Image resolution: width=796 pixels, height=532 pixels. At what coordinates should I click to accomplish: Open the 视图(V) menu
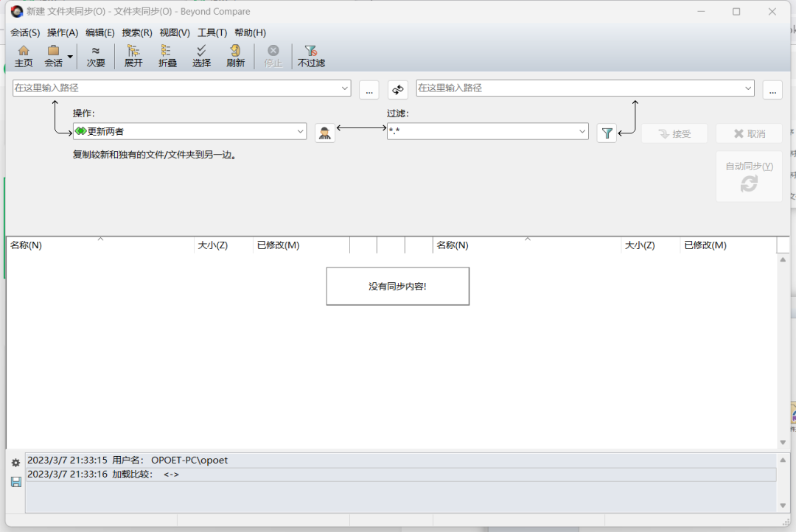pos(175,32)
